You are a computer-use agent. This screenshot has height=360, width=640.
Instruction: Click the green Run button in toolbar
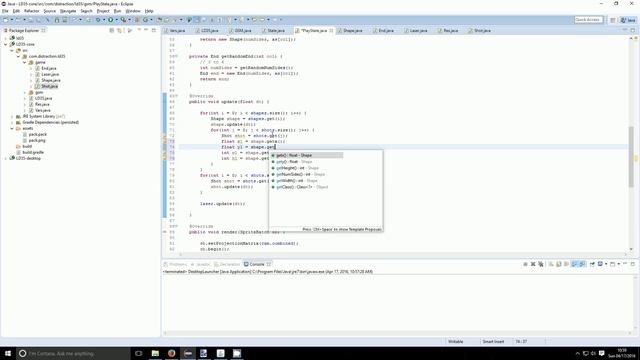[x=111, y=20]
